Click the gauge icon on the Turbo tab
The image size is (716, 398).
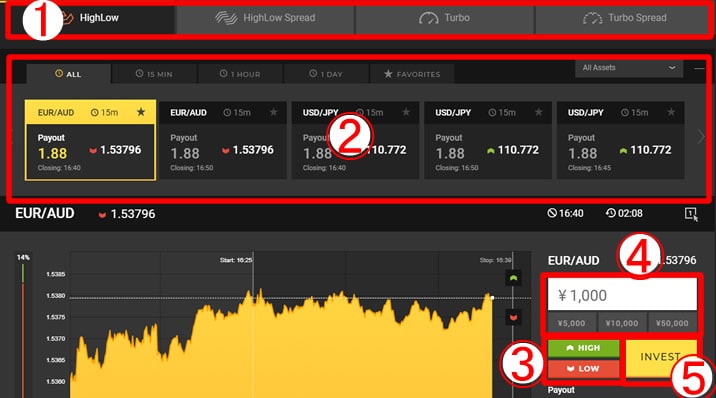click(x=428, y=18)
